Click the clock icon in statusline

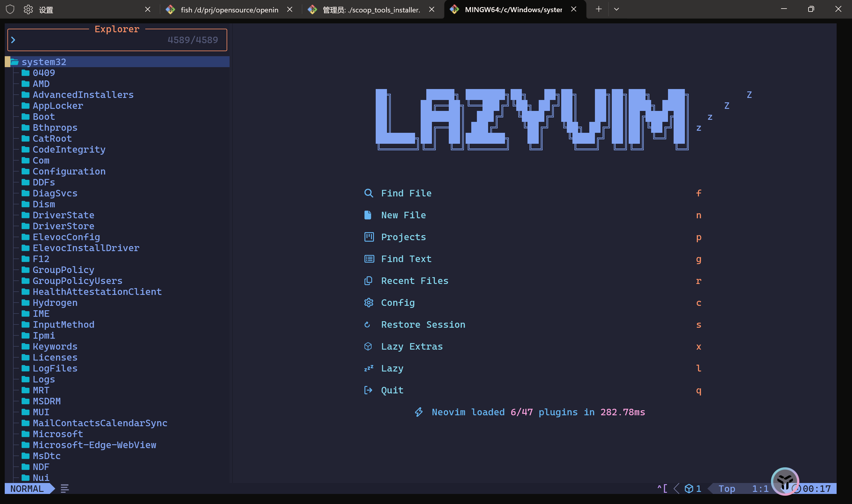click(796, 489)
